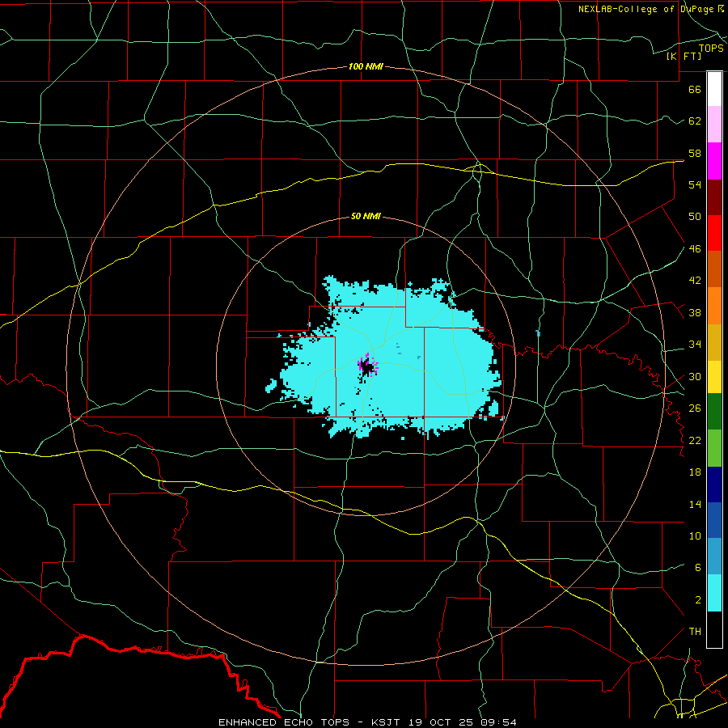This screenshot has height=728, width=728.
Task: Click the "19 OCT 25 09:54" timestamp
Action: (x=462, y=722)
